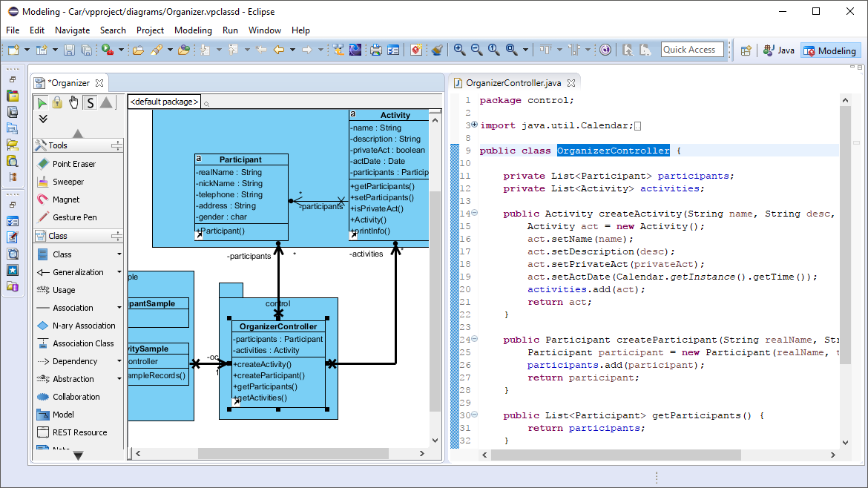Image resolution: width=868 pixels, height=488 pixels.
Task: Switch to the Organizer diagram tab
Action: pyautogui.click(x=69, y=83)
